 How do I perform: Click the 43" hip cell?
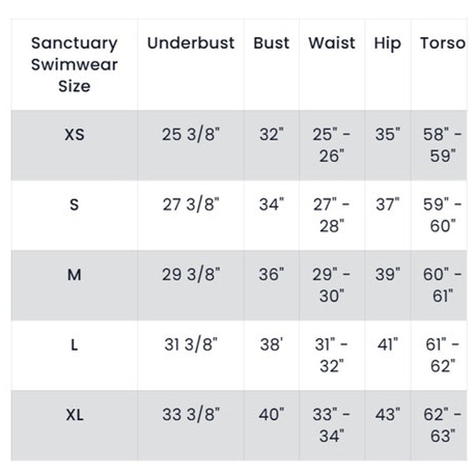pos(387,415)
